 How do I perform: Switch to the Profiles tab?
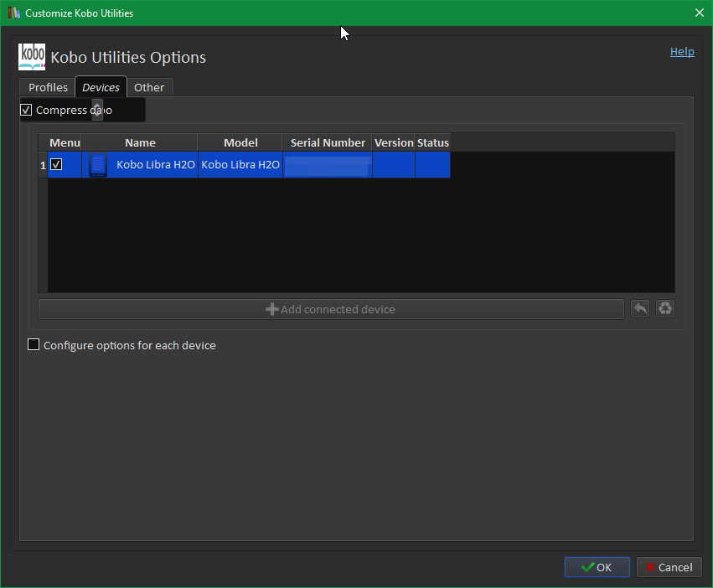[48, 87]
